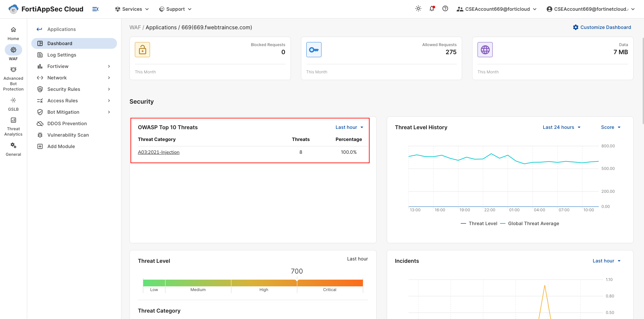Click the Customize Dashboard link
Image resolution: width=644 pixels, height=319 pixels.
(x=602, y=27)
